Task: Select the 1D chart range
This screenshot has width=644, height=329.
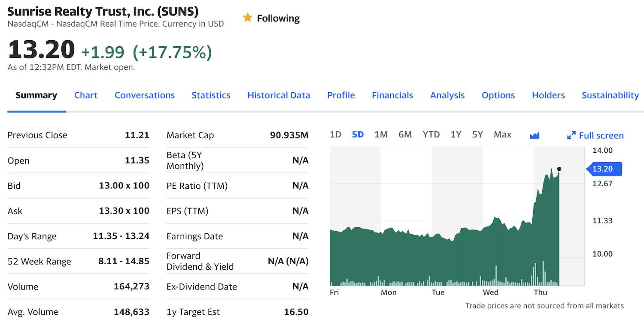Action: 335,135
